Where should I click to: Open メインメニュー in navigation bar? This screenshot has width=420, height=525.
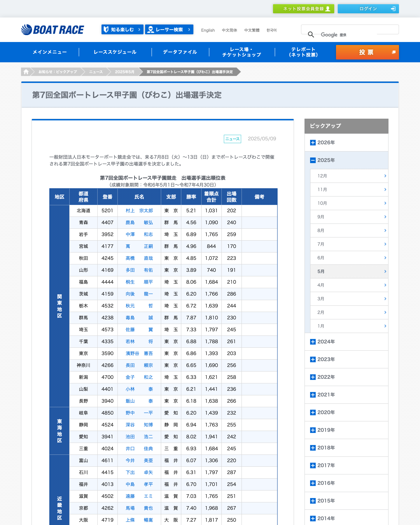coord(50,52)
